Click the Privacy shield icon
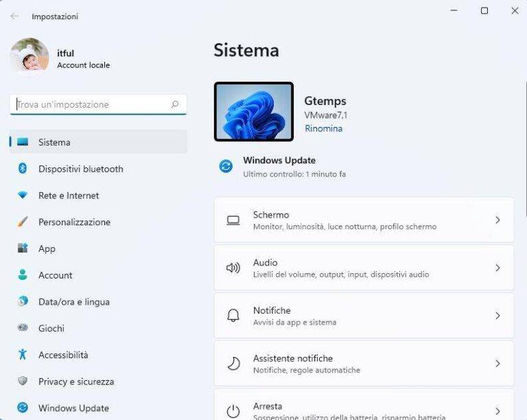Image resolution: width=527 pixels, height=420 pixels. 23,381
